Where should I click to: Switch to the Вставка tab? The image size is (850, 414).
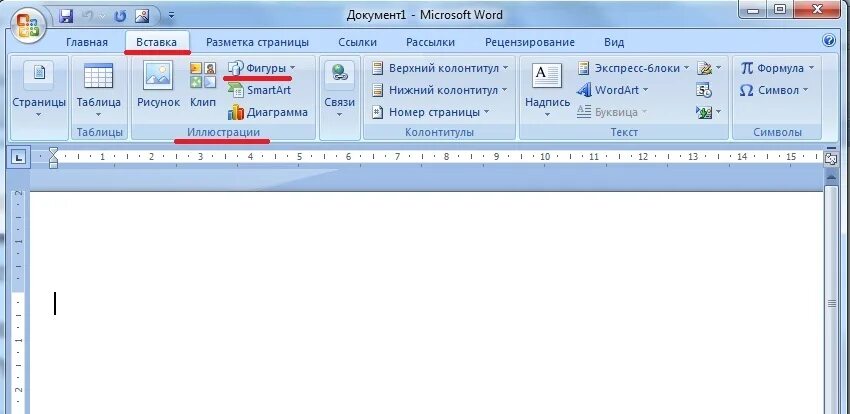156,42
